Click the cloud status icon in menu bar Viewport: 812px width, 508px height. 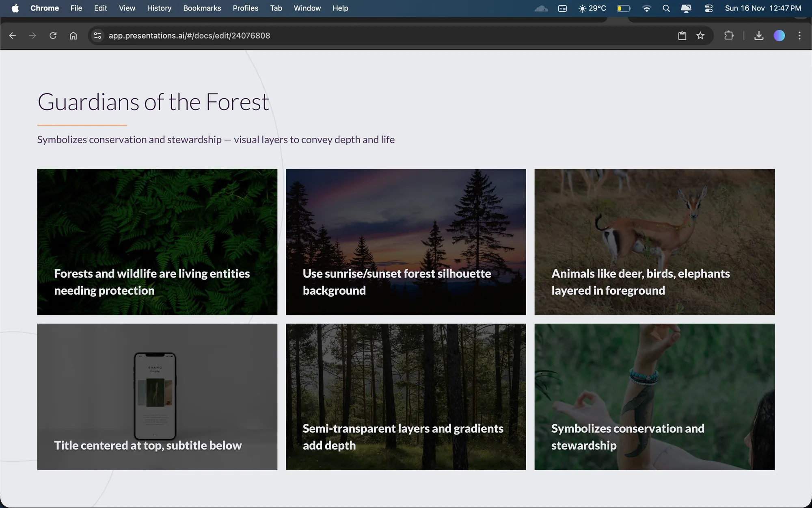tap(541, 8)
